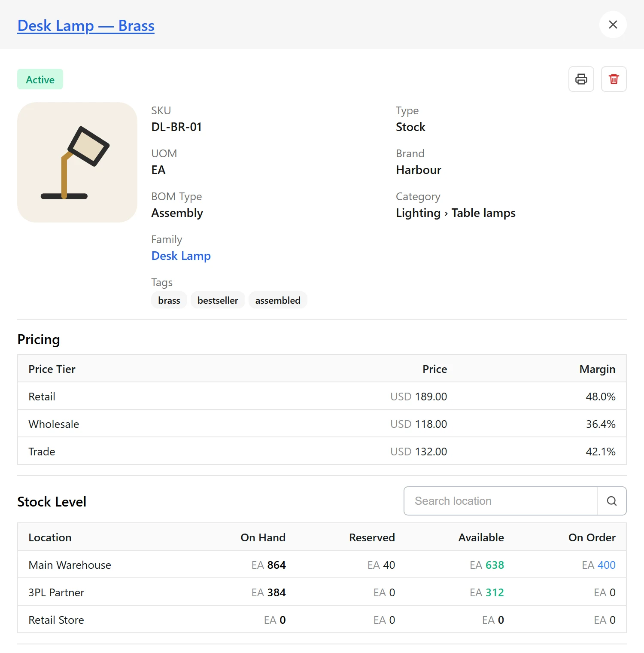This screenshot has height=653, width=644.
Task: Click the On Order column header
Action: tap(592, 537)
